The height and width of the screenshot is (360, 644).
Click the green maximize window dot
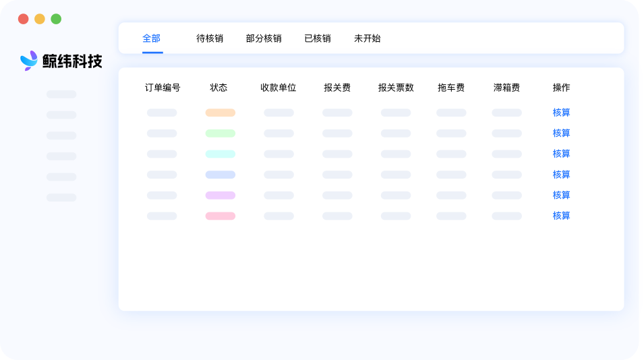(x=56, y=19)
